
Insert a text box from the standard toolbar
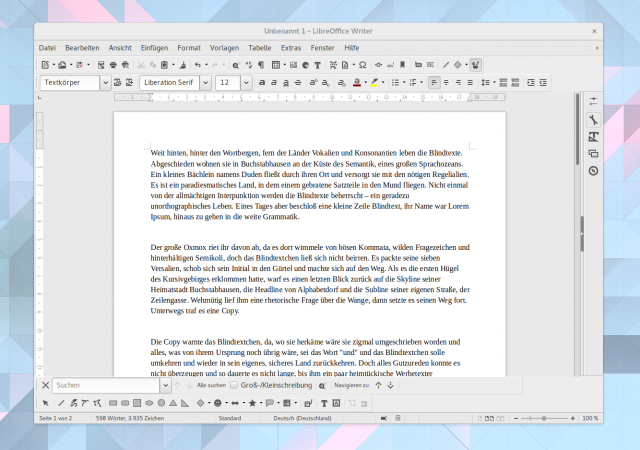[x=318, y=65]
